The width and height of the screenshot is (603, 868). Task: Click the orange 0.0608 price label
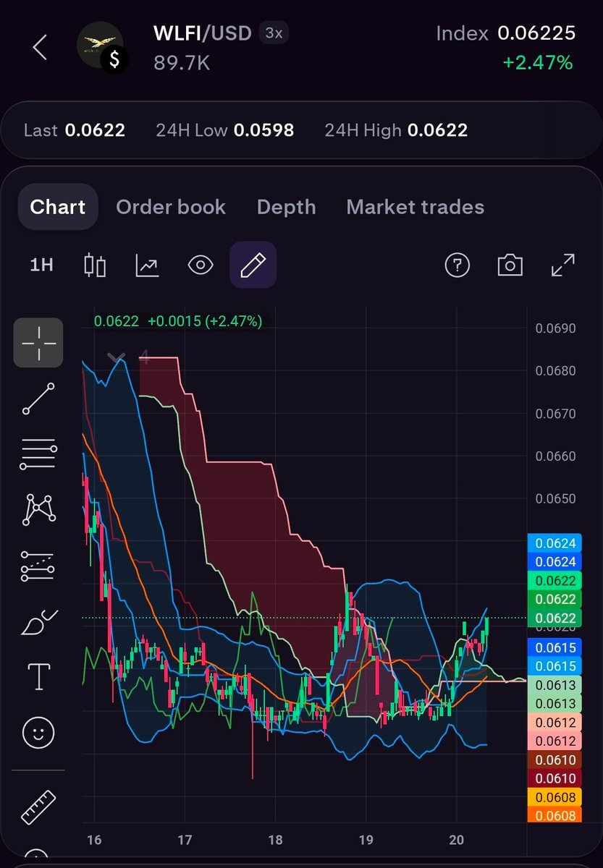[556, 816]
